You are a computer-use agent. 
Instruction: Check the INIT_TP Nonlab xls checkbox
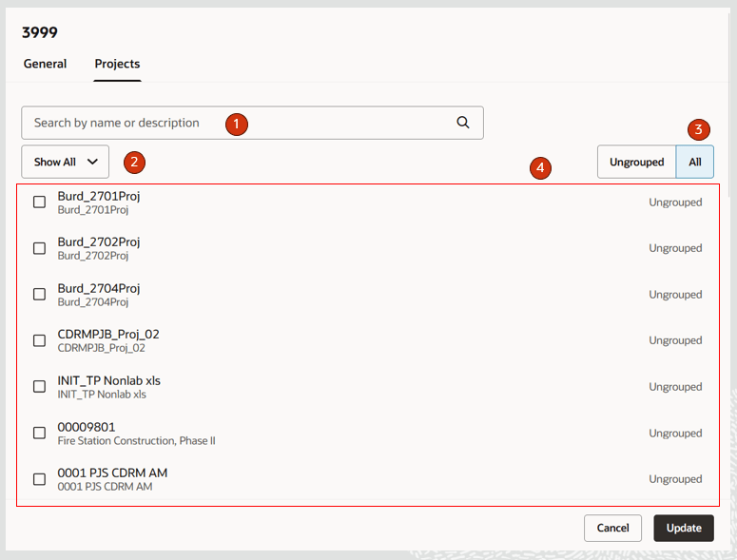(x=40, y=386)
